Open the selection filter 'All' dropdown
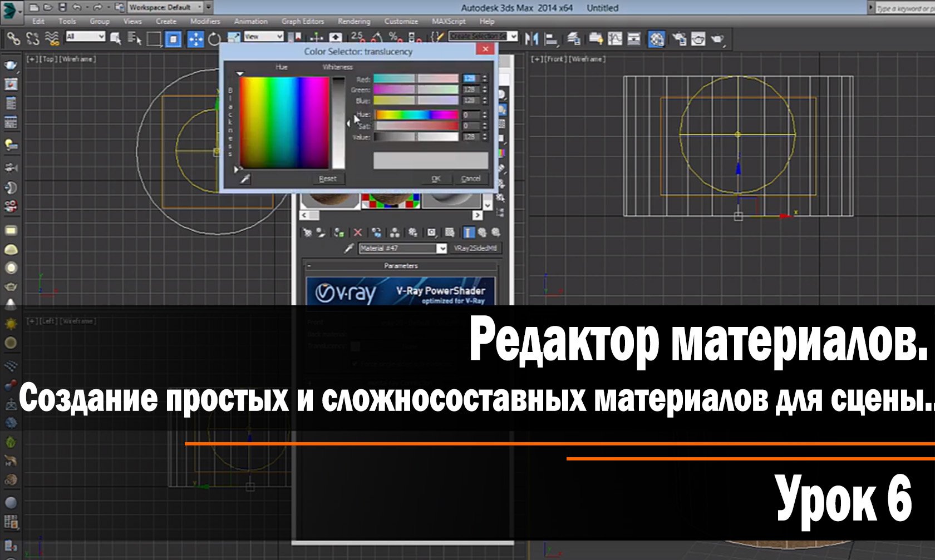 point(85,37)
